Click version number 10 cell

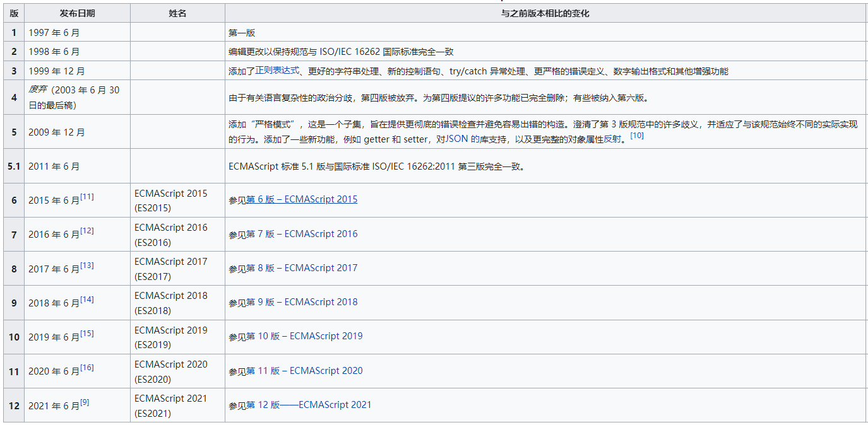click(14, 337)
